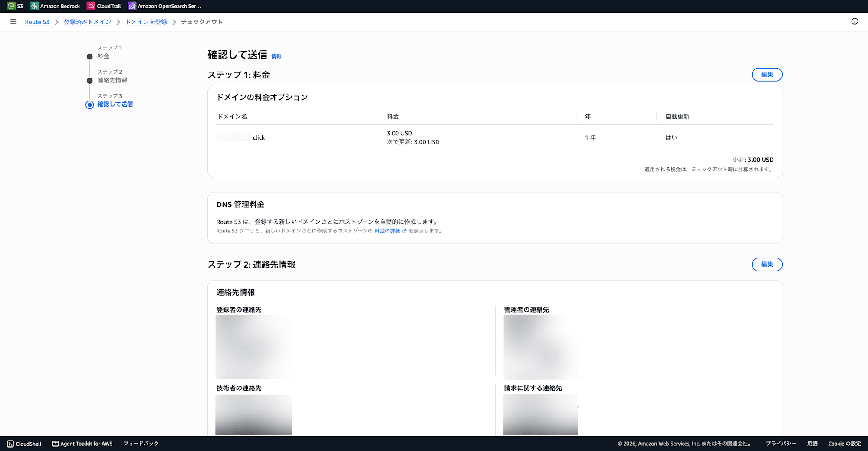Click the 登録者の連絡先 heading
Viewport: 868px width, 451px height.
coord(239,310)
